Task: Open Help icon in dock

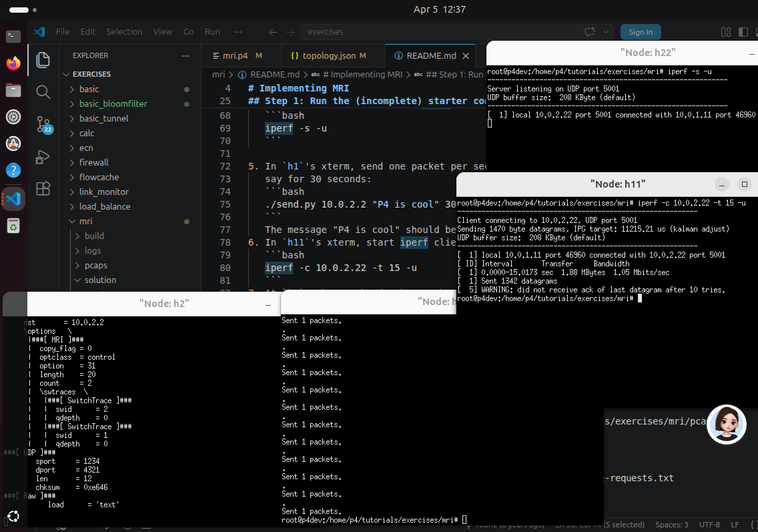Action: point(13,170)
